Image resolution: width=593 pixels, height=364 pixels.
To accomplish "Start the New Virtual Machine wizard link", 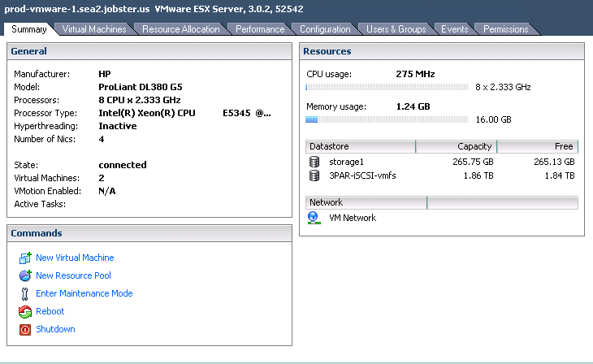I will tap(75, 258).
